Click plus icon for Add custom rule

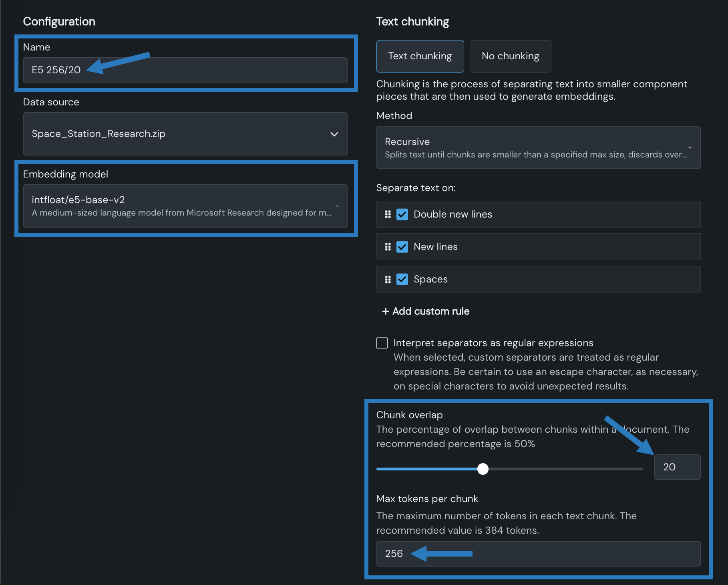point(385,311)
